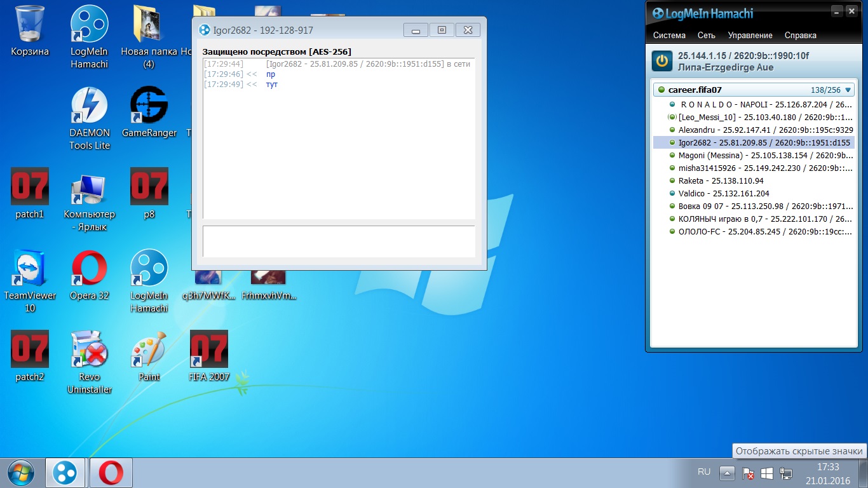The width and height of the screenshot is (868, 488).
Task: Click the network tray icon
Action: click(x=786, y=473)
